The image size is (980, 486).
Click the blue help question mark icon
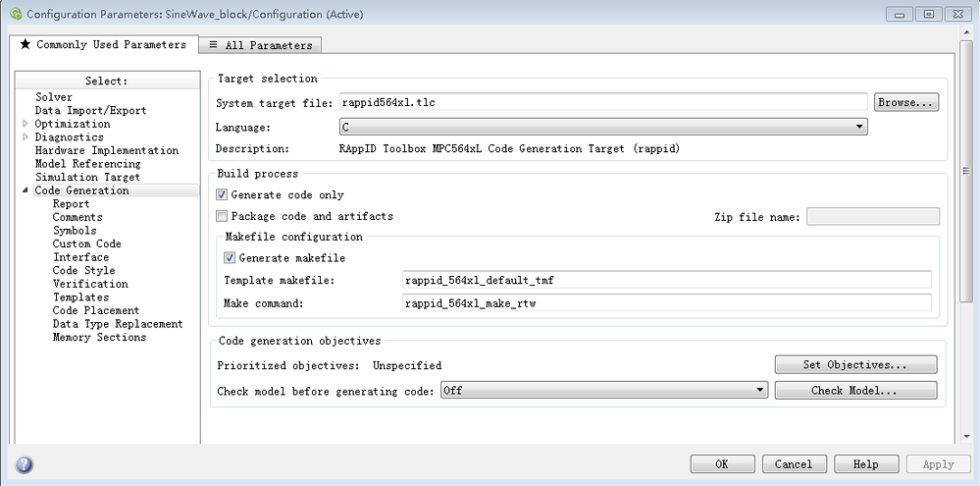(25, 464)
